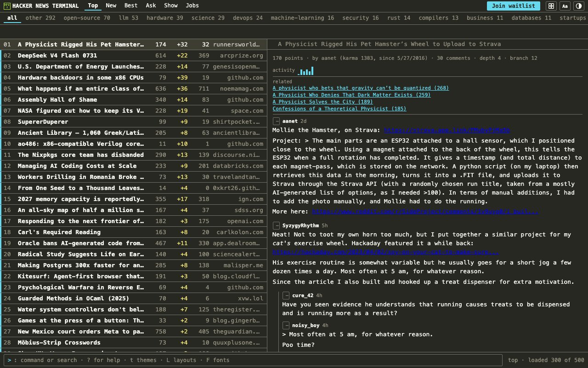Image resolution: width=588 pixels, height=368 pixels.
Task: Open story 28 Möbius-Strip Crosswords
Action: pos(133,343)
